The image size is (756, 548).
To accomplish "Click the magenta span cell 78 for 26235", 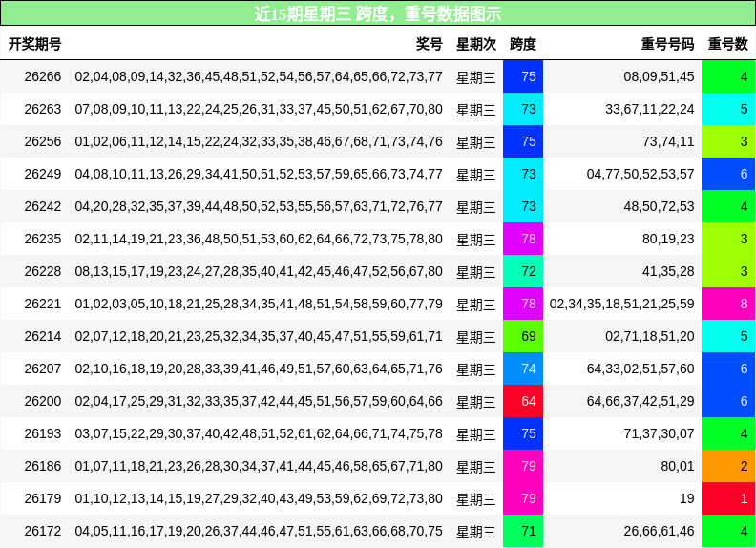I will click(523, 239).
